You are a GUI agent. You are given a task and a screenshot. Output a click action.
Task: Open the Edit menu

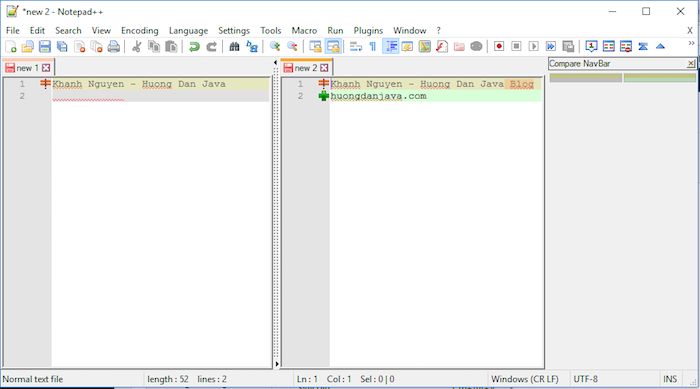click(x=37, y=30)
